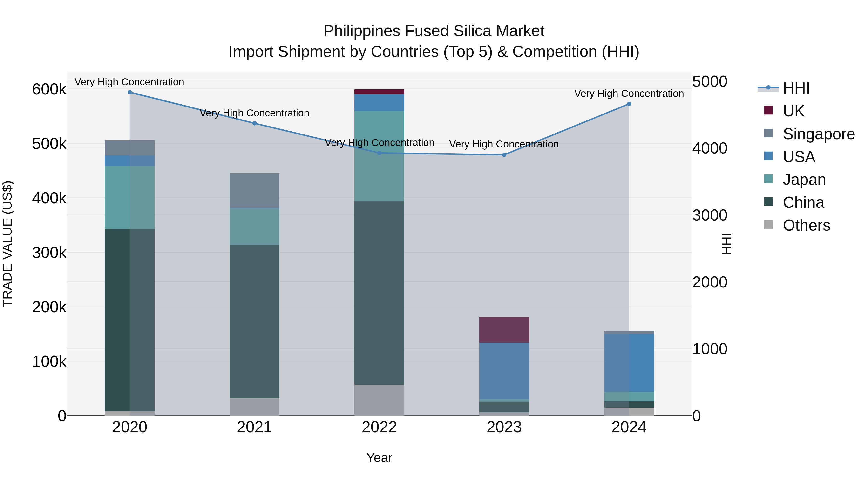Select the Singapore segment in 2020 bar
The height and width of the screenshot is (488, 868).
[x=130, y=148]
